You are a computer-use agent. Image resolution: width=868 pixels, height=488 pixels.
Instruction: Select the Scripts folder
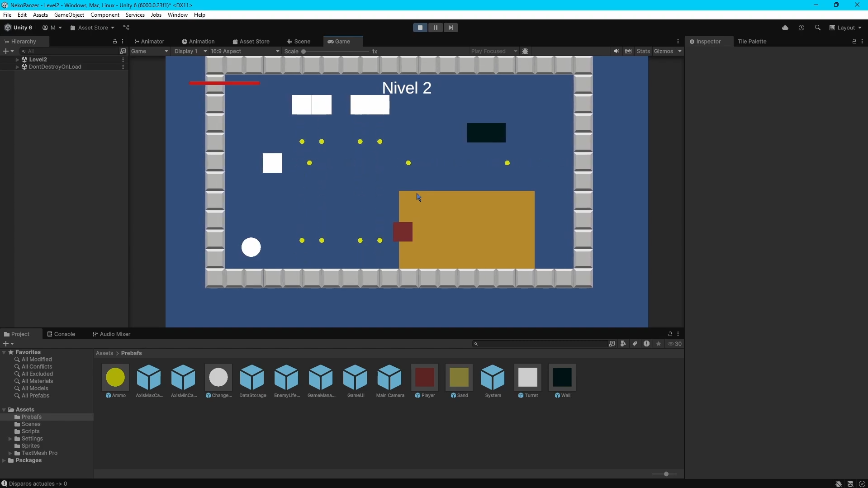(30, 431)
